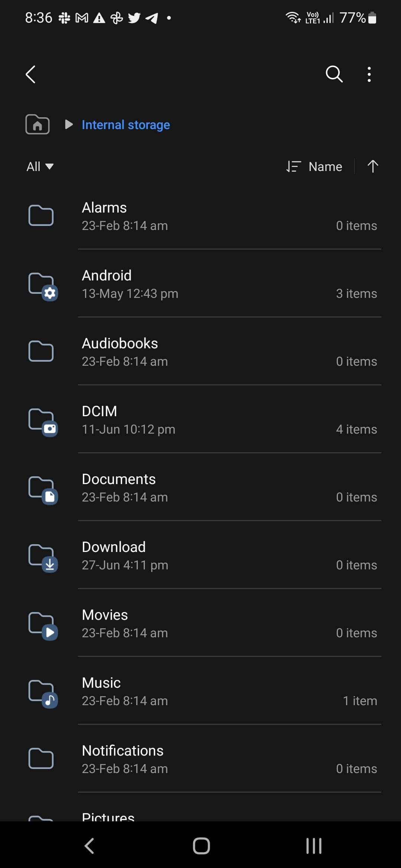Tap the home storage folder icon
The width and height of the screenshot is (401, 868).
(38, 124)
